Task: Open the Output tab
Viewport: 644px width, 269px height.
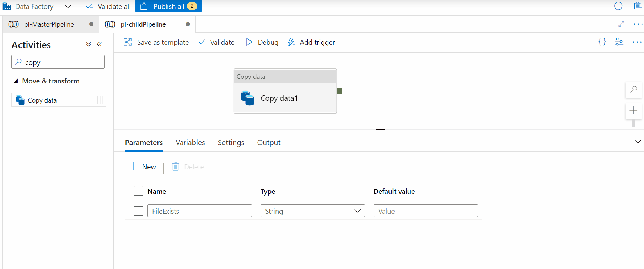Action: click(269, 143)
